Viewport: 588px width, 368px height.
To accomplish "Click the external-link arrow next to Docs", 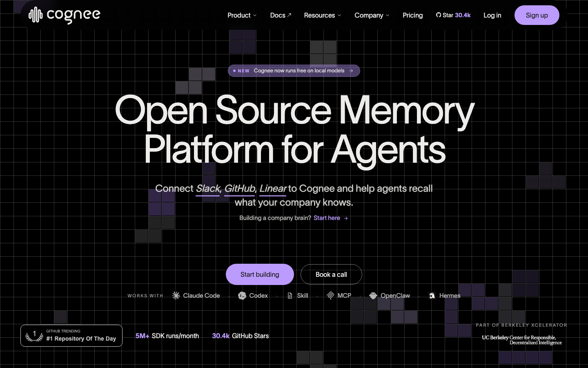I will point(290,15).
